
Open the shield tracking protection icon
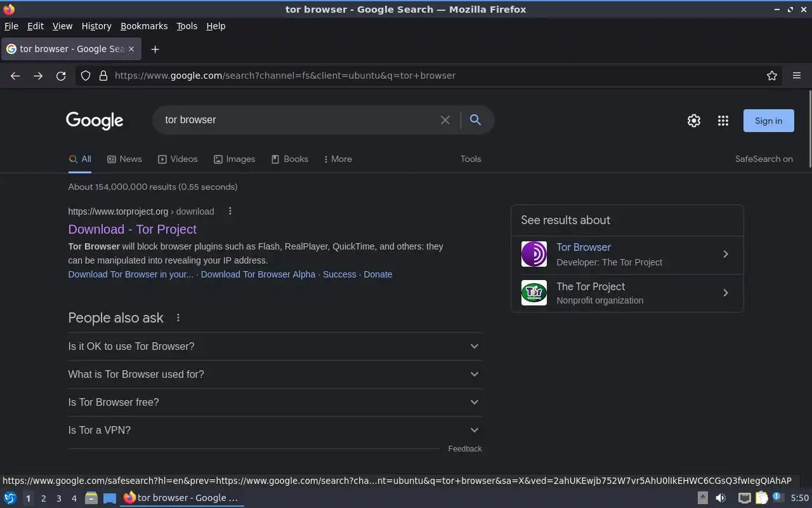point(86,76)
